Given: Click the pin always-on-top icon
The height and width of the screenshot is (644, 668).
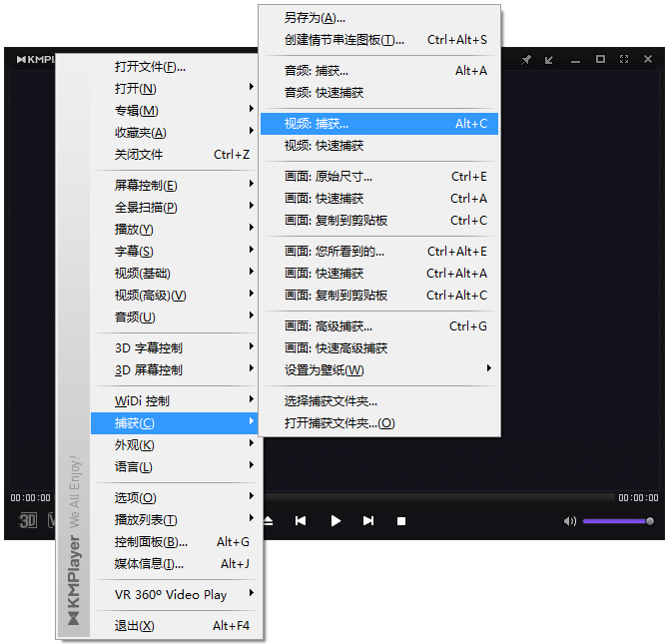Looking at the screenshot, I should (525, 60).
